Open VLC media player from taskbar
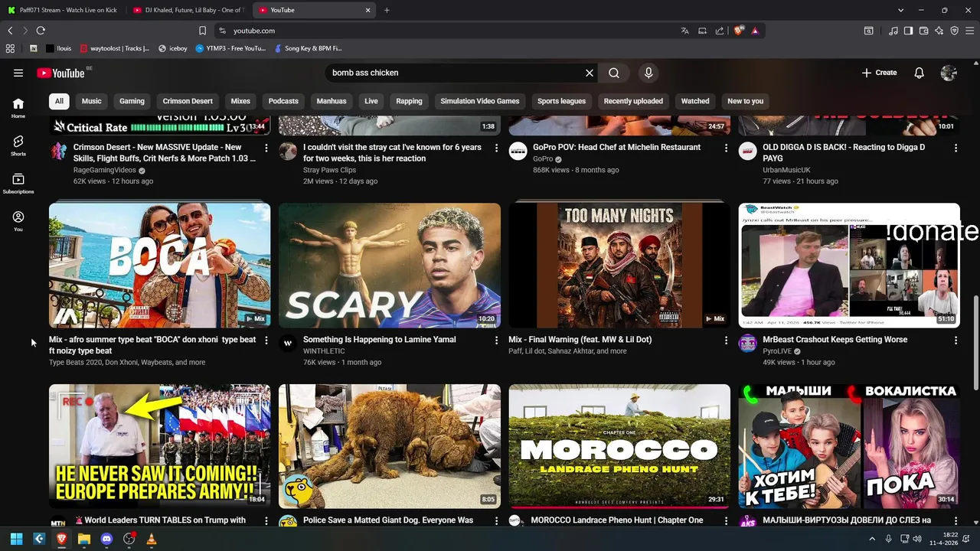This screenshot has width=980, height=551. point(151,539)
